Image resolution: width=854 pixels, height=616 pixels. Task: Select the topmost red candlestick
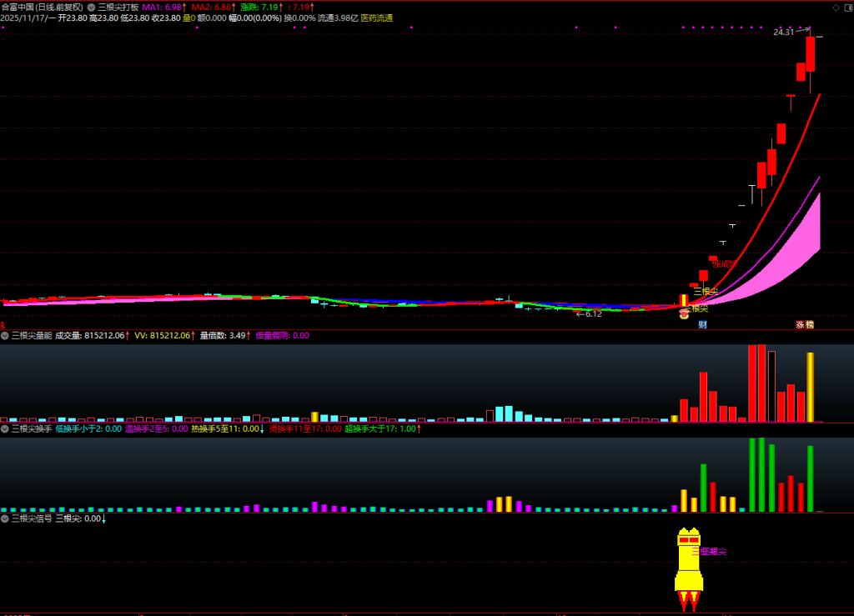pyautogui.click(x=811, y=54)
